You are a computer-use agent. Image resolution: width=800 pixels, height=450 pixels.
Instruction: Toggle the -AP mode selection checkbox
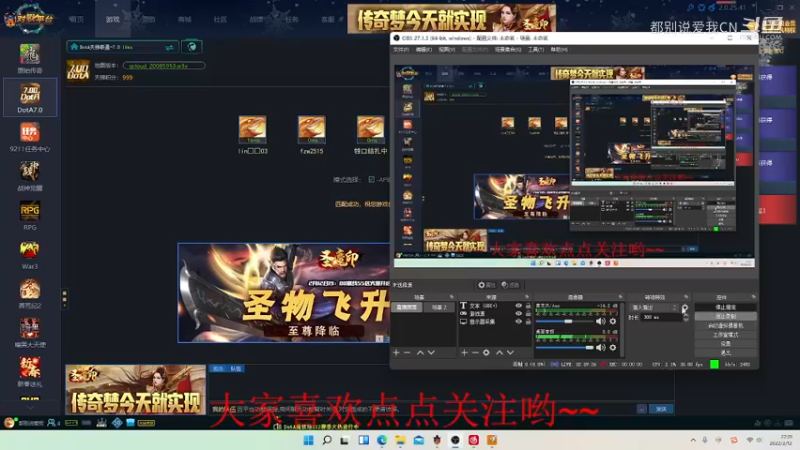[371, 180]
